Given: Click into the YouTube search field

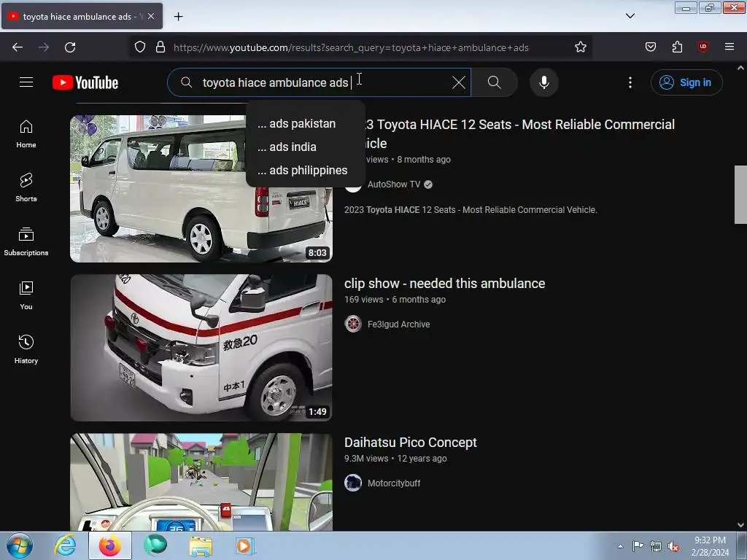Looking at the screenshot, I should click(320, 82).
